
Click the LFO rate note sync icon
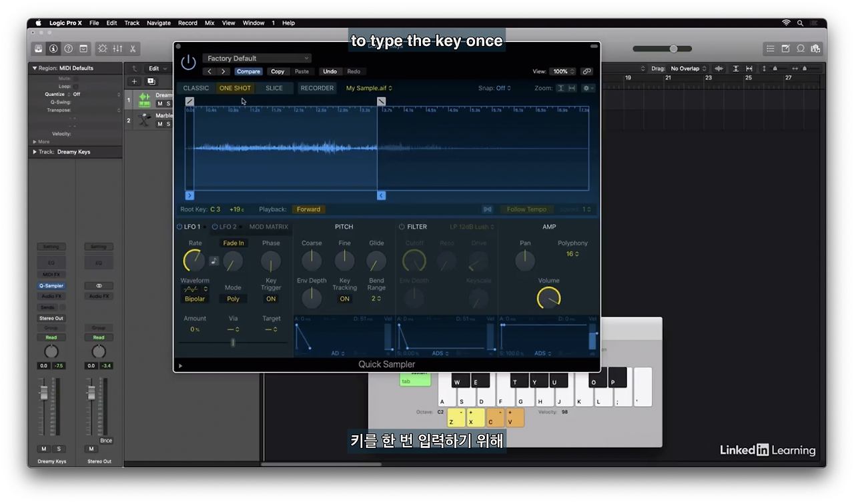point(214,261)
